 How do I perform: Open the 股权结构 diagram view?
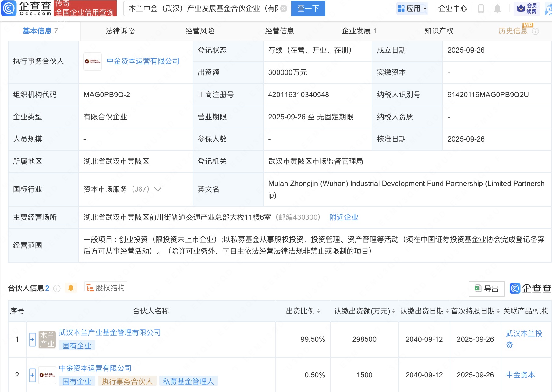(x=106, y=288)
